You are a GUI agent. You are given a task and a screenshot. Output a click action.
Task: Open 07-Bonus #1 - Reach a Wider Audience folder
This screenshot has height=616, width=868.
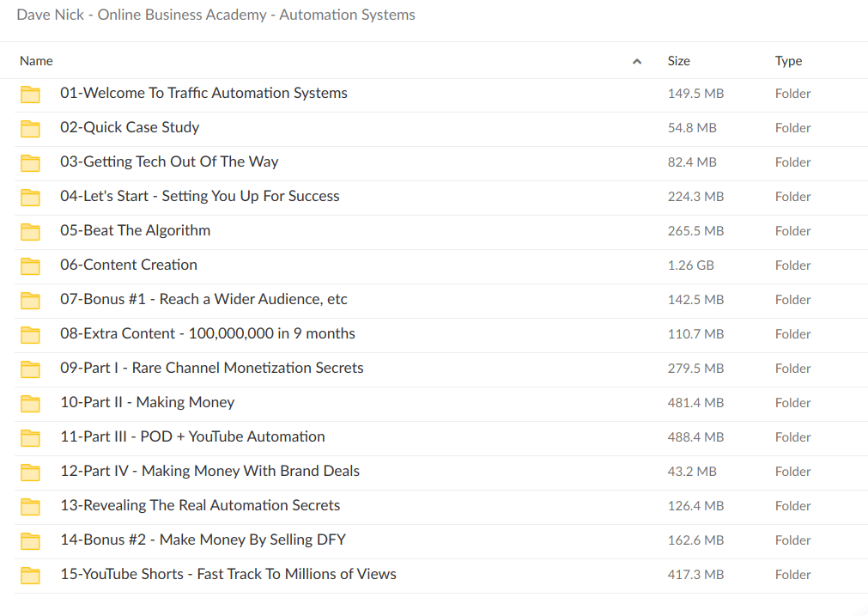click(x=203, y=300)
